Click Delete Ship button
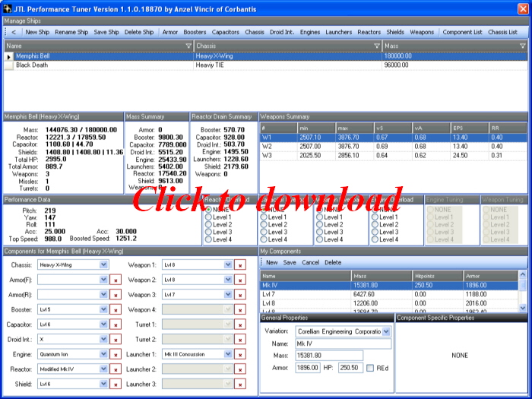 (139, 32)
